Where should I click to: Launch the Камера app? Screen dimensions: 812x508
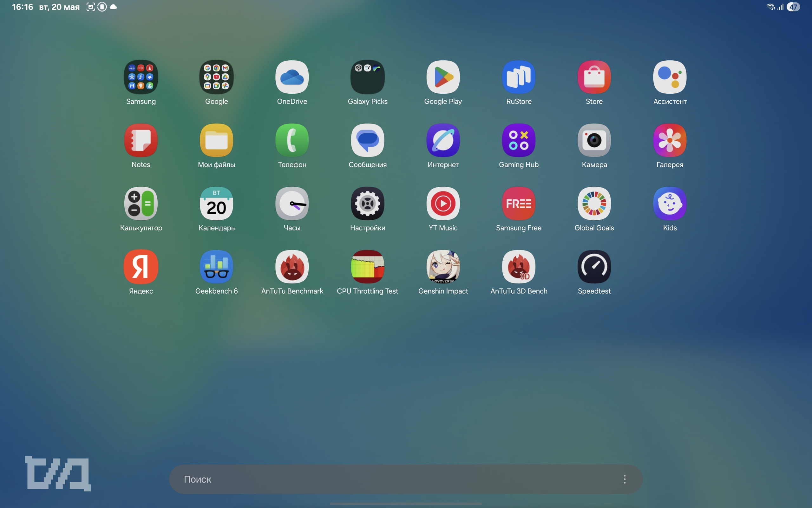(x=594, y=140)
